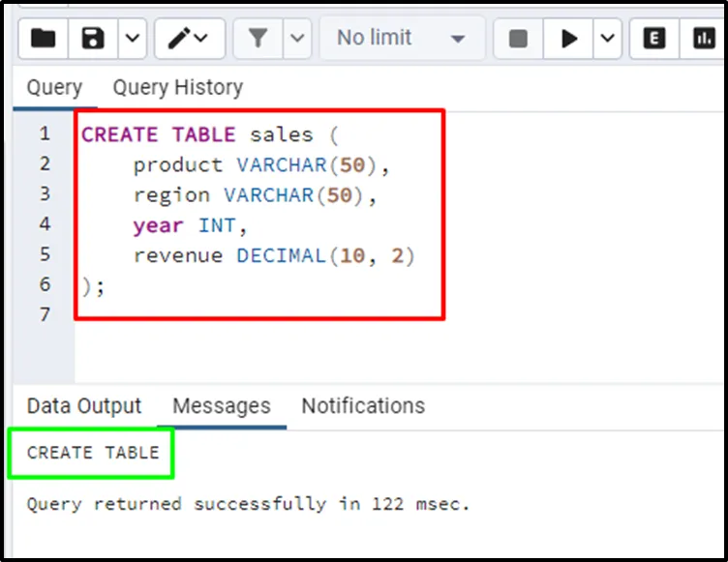728x562 pixels.
Task: Expand the execute options dropdown arrow
Action: tap(607, 39)
